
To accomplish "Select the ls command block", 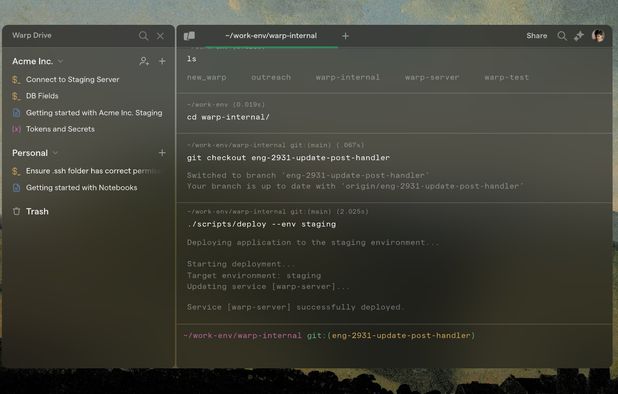I will click(x=192, y=59).
